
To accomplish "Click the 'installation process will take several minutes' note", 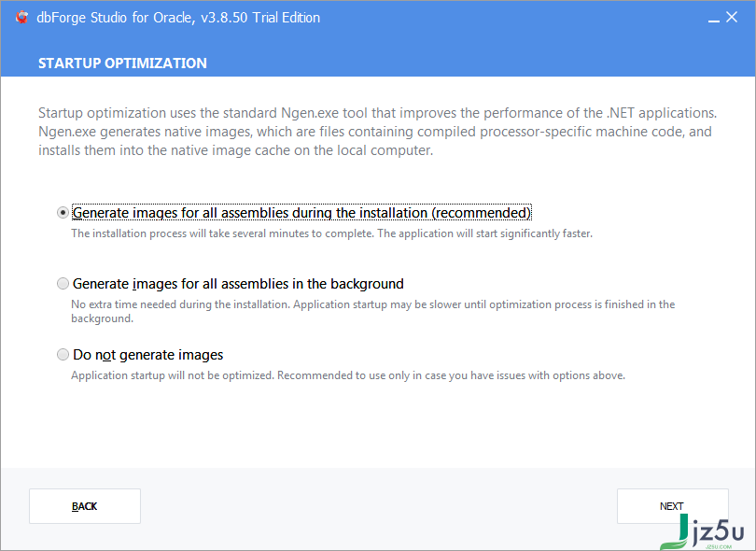I will 331,233.
